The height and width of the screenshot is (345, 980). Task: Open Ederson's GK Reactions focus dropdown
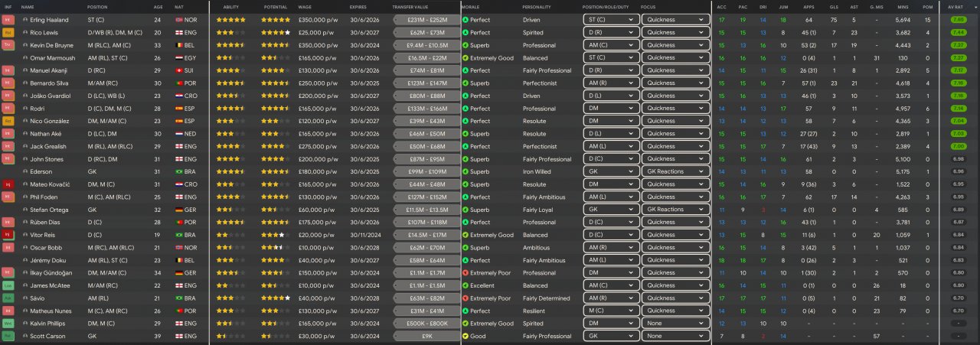click(x=676, y=171)
